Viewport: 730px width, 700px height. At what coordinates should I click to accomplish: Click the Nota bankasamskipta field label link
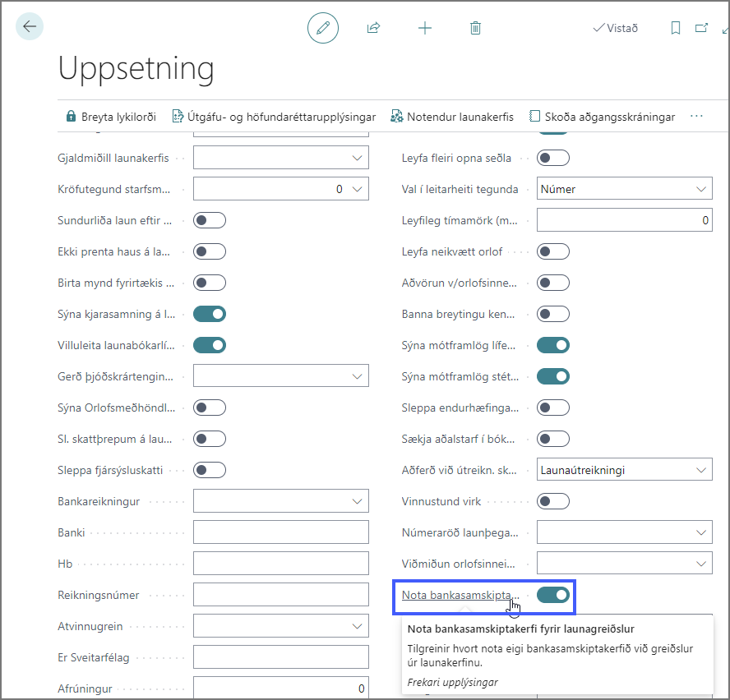click(x=459, y=595)
